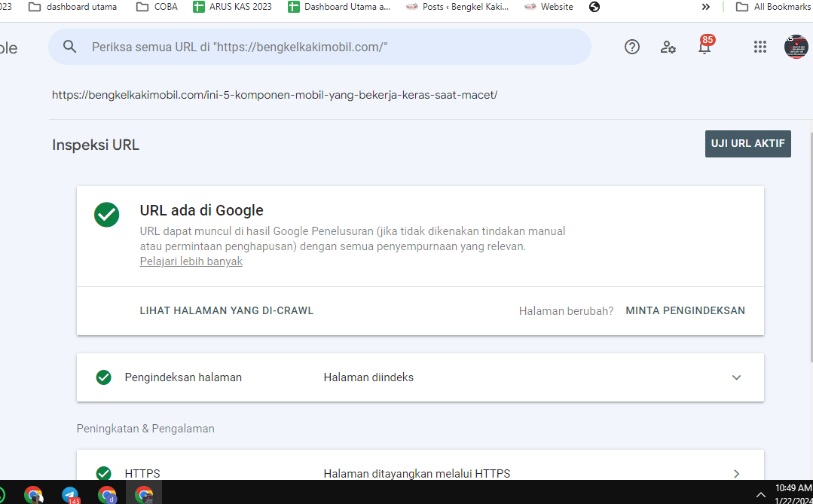Open the Website bookmark

[x=549, y=7]
